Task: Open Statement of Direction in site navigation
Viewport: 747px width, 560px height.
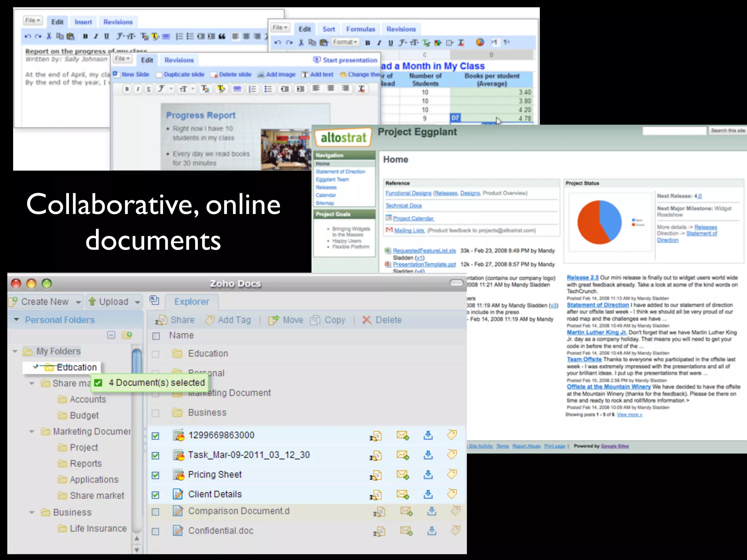Action: click(x=340, y=171)
